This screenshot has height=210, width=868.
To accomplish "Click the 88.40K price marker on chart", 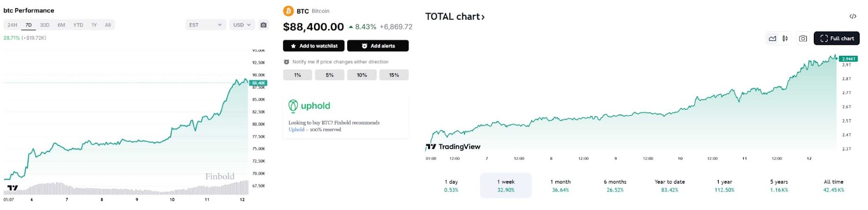I will tap(259, 83).
